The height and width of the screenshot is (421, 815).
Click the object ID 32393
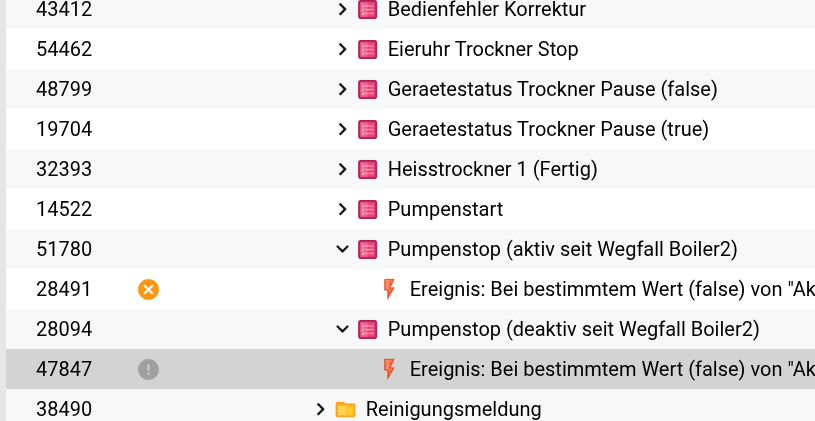tap(64, 169)
